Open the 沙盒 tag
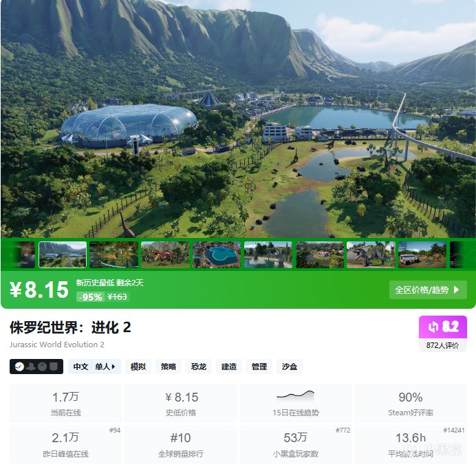 click(290, 367)
